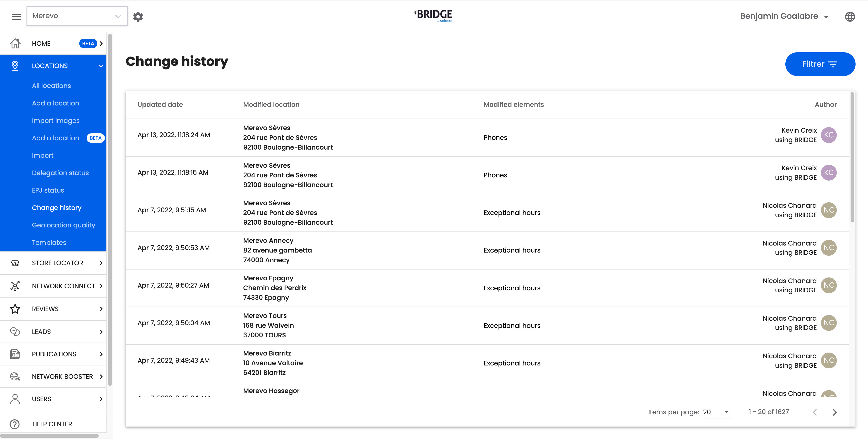Viewport: 868px width, 439px height.
Task: Open All locations submenu item
Action: pyautogui.click(x=51, y=86)
